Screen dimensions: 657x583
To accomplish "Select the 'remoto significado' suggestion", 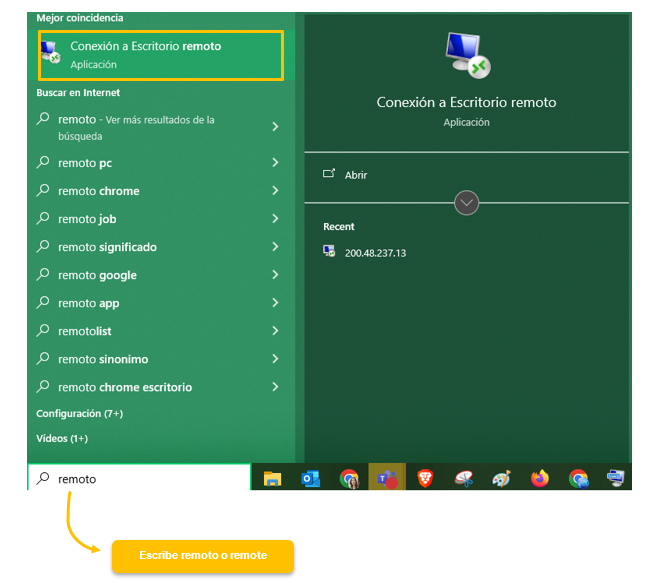I will pos(161,247).
